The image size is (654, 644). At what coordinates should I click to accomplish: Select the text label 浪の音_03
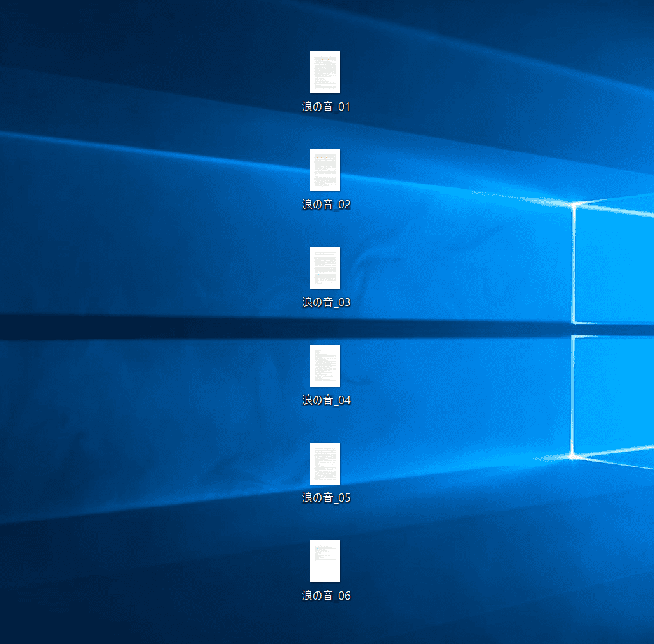pyautogui.click(x=325, y=302)
